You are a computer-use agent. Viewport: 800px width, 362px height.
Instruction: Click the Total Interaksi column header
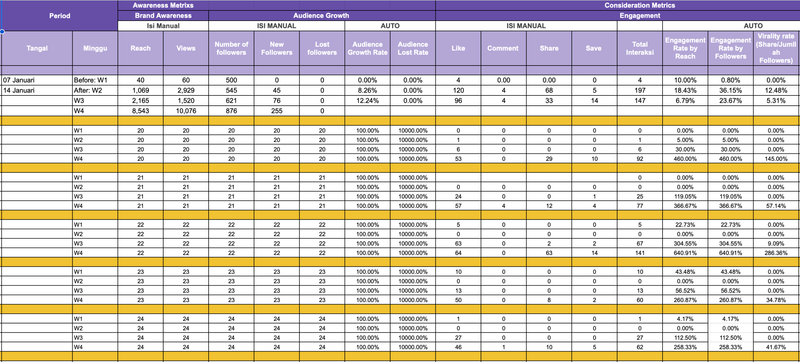(x=640, y=48)
